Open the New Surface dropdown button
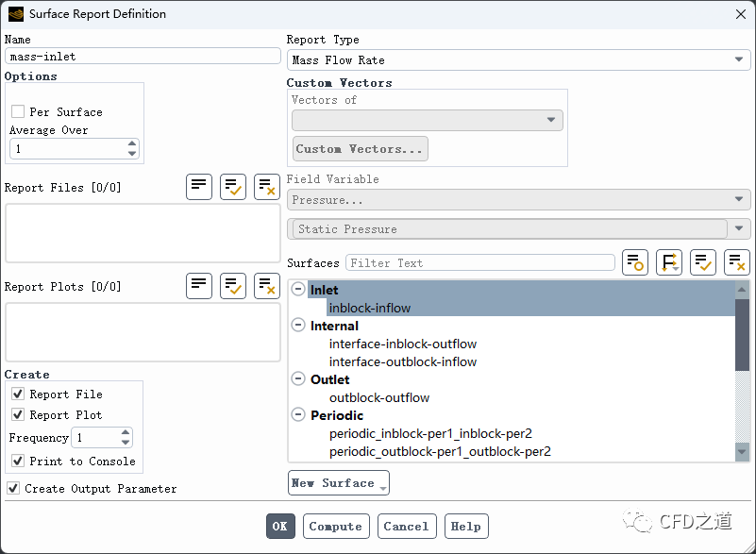The height and width of the screenshot is (554, 756). 339,482
